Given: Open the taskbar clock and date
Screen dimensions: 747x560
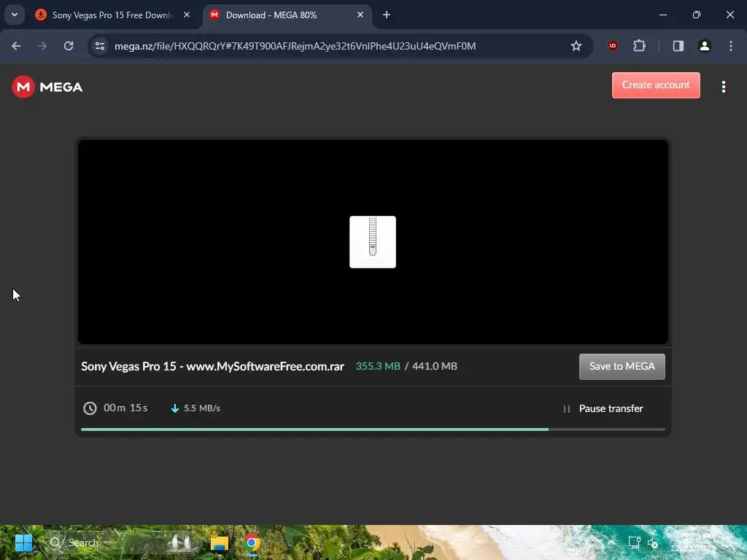Looking at the screenshot, I should pyautogui.click(x=693, y=542).
